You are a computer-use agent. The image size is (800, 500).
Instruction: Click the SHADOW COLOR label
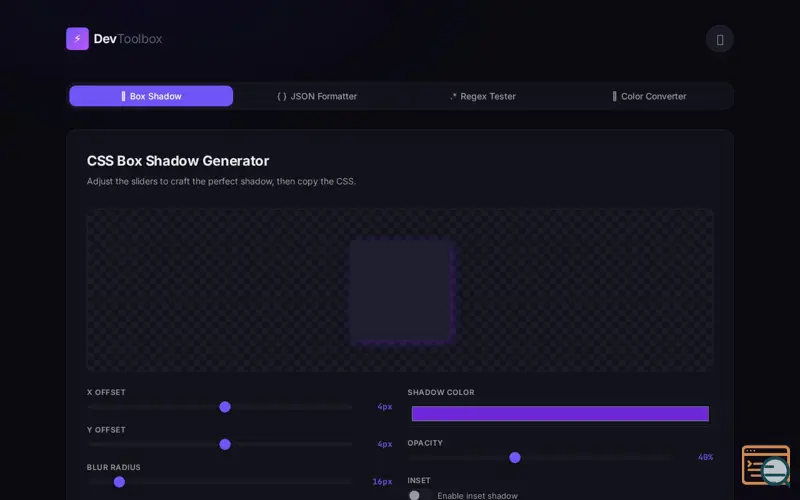pos(441,392)
